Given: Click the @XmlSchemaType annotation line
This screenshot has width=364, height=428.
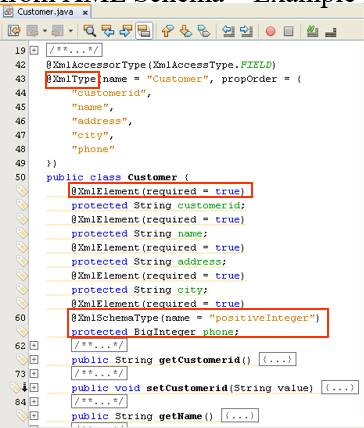Looking at the screenshot, I should coord(195,318).
